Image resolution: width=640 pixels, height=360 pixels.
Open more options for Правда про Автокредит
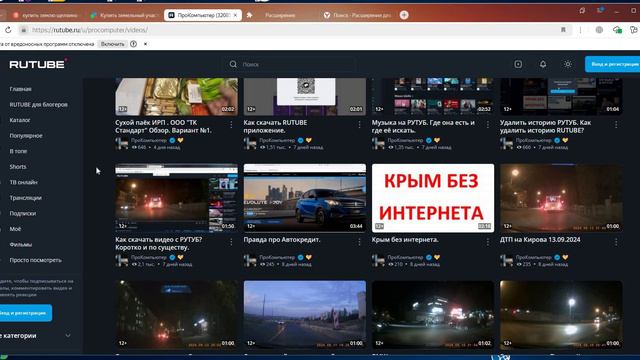(359, 242)
